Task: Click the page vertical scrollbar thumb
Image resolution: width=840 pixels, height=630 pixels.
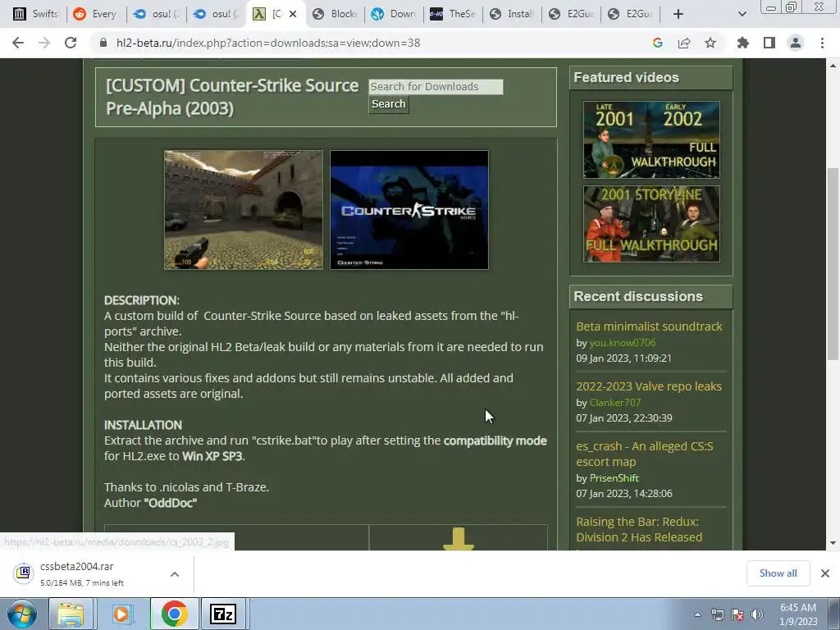Action: pyautogui.click(x=833, y=264)
